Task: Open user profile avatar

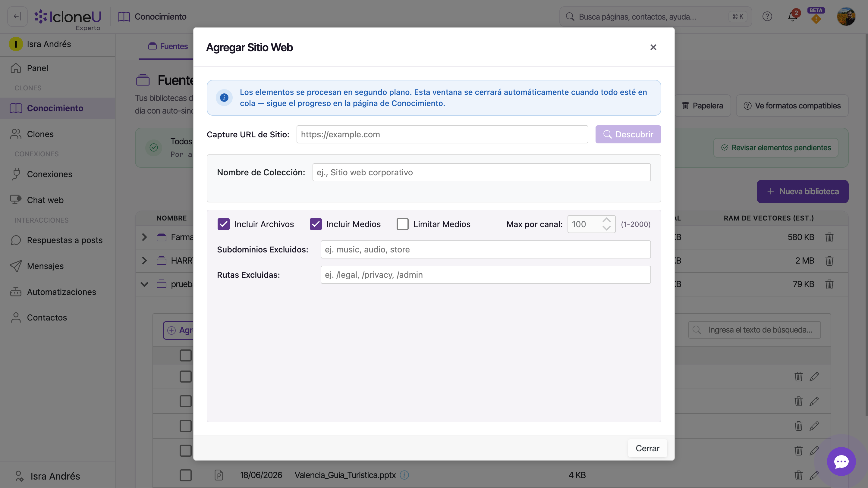Action: [x=846, y=17]
